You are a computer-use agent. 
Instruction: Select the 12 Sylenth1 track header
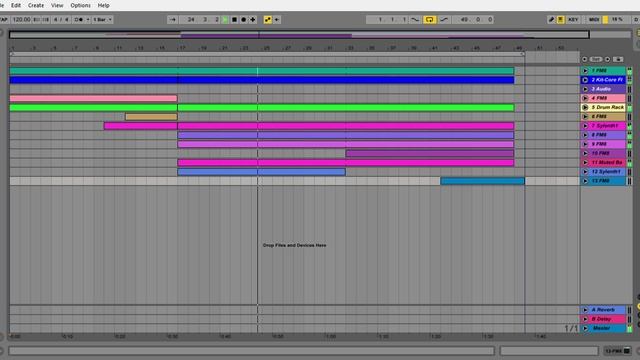pyautogui.click(x=603, y=172)
